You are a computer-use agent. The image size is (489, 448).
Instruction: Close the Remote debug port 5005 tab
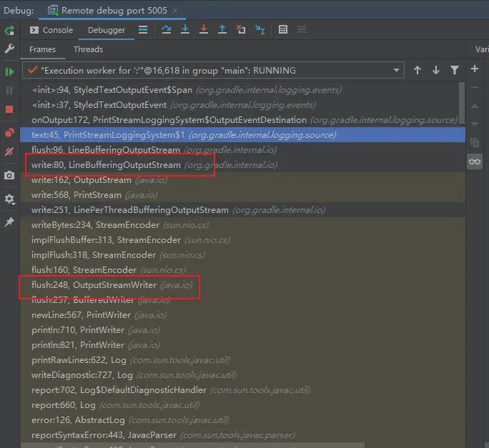tap(176, 11)
